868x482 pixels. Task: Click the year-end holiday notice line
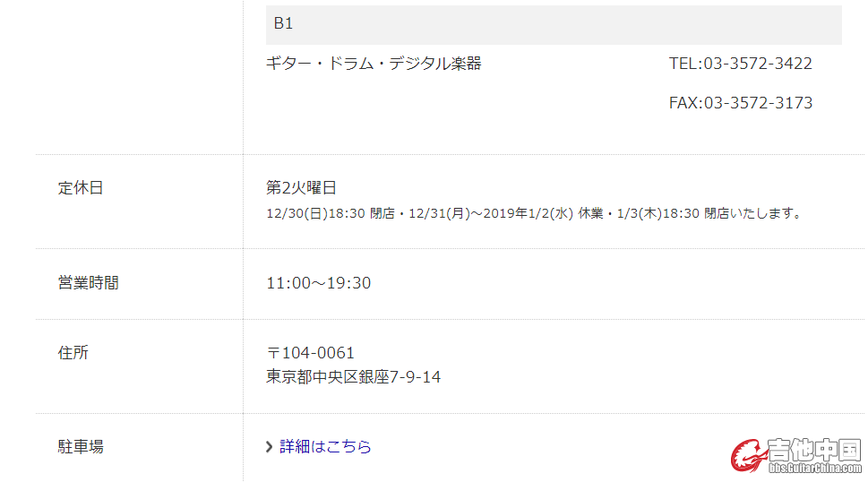[x=536, y=213]
